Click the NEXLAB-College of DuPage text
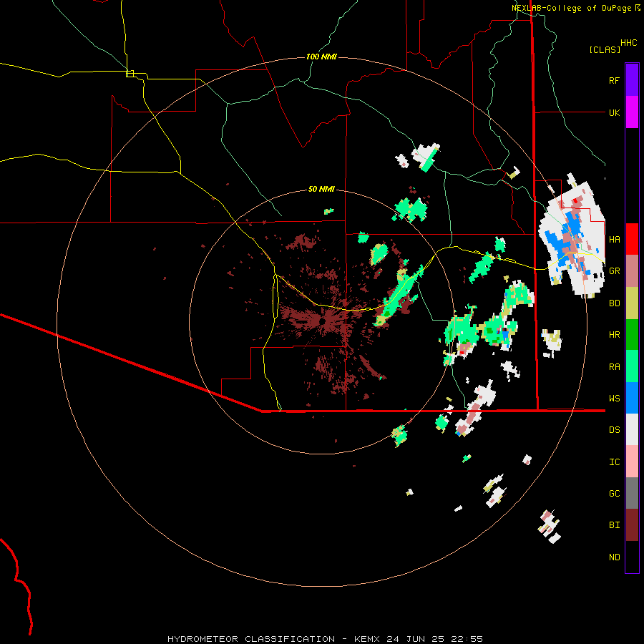Screen dimensions: 644x644 [x=571, y=8]
